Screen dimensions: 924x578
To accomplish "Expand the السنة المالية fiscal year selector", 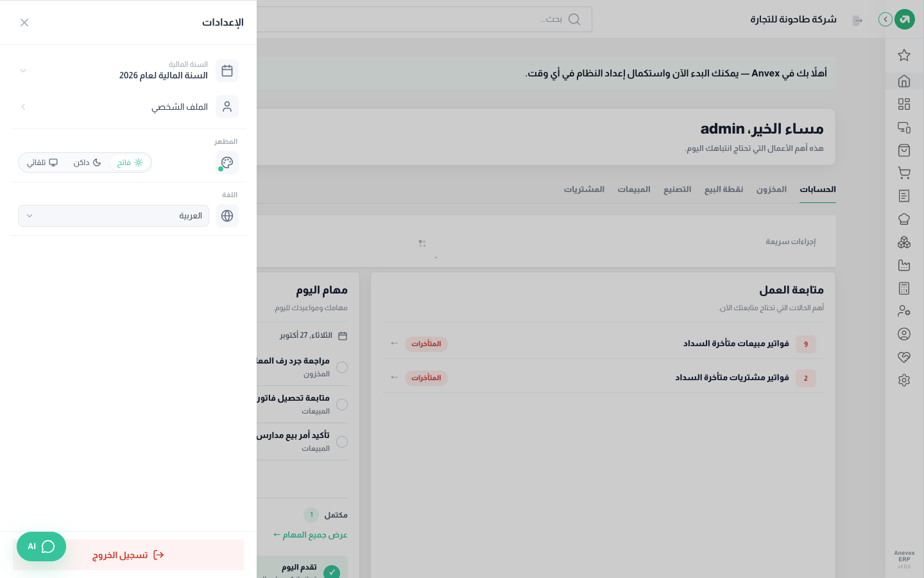I will coord(128,71).
